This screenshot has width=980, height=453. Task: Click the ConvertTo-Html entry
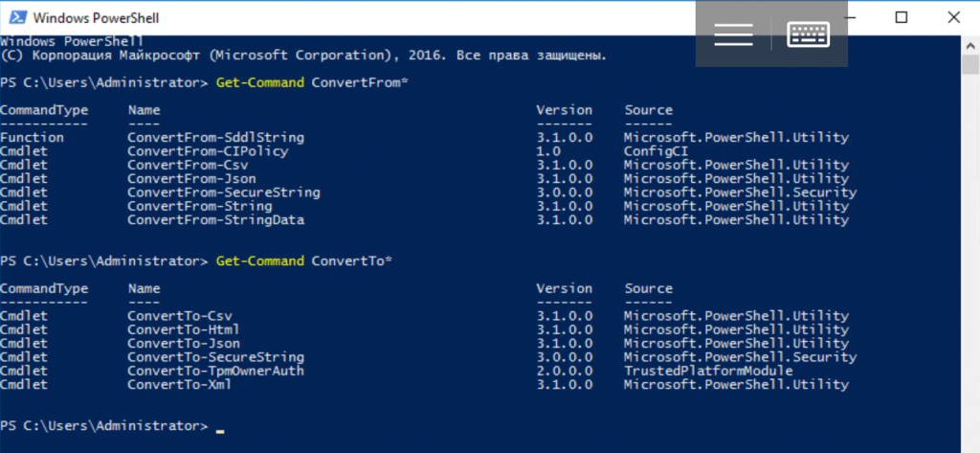(183, 329)
